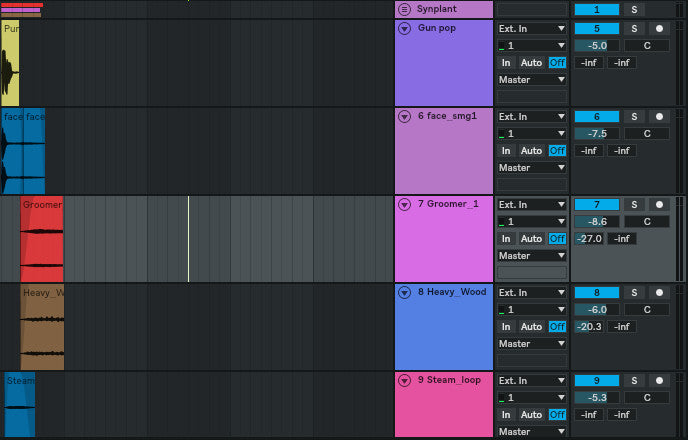The image size is (688, 440).
Task: Set Gun pop monitor to In
Action: coord(506,63)
